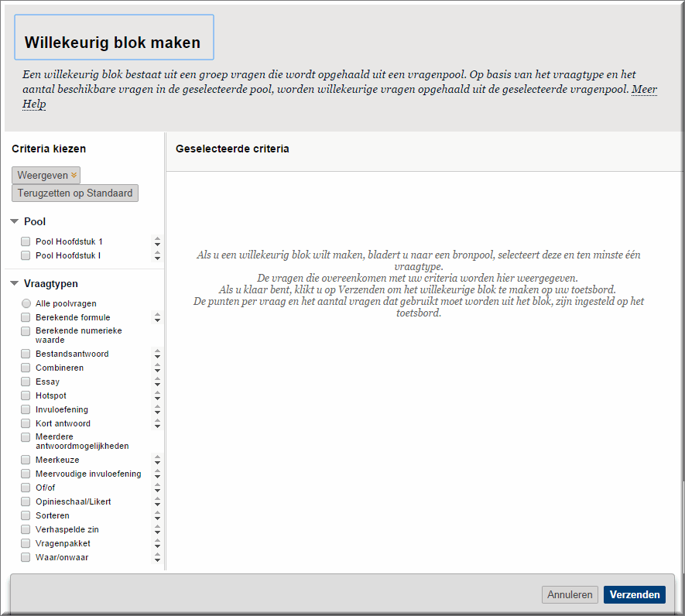Check Meerdere antwoordmogelijkheden checkbox
685x616 pixels.
tap(26, 437)
